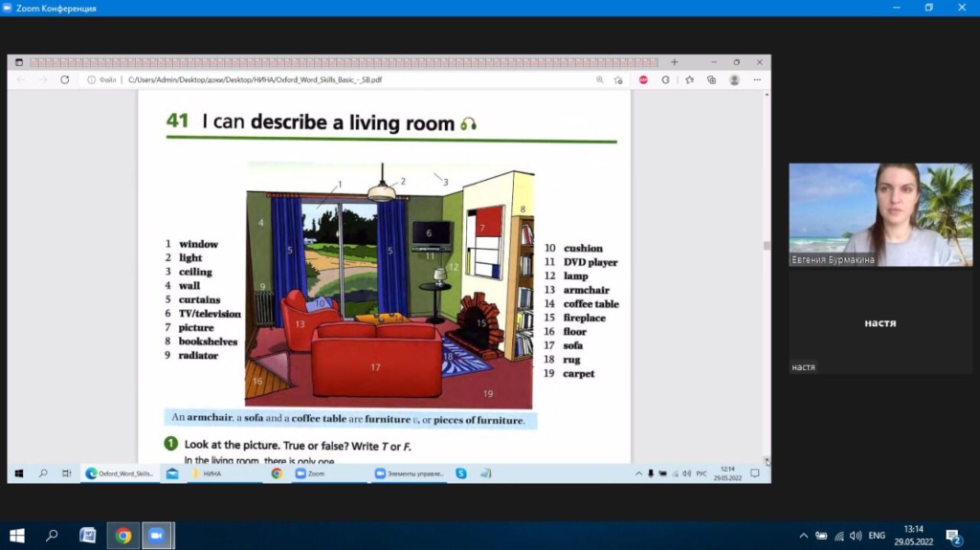Viewport: 980px width, 550px height.
Task: Click the PDF vertical scrollbar thumb
Action: point(767,246)
